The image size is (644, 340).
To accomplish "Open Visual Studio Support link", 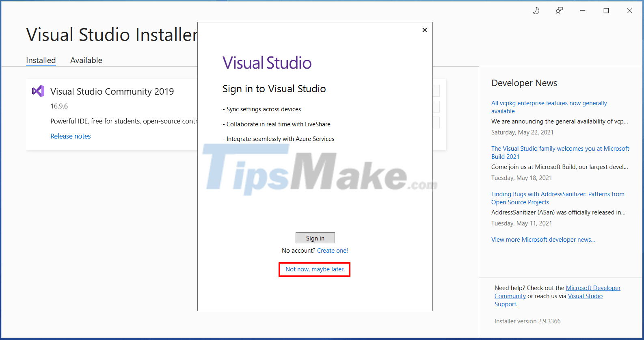I will (585, 296).
